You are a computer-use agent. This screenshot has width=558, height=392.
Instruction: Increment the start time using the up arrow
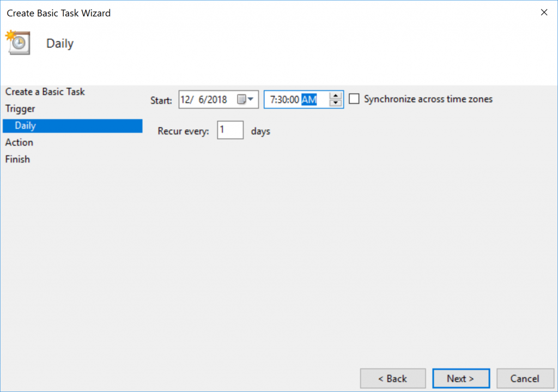335,96
